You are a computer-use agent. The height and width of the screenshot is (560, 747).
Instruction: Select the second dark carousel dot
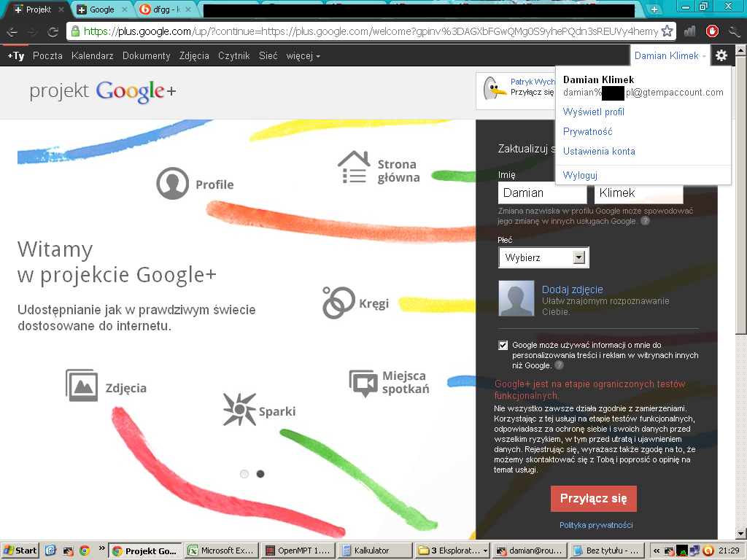tap(260, 474)
